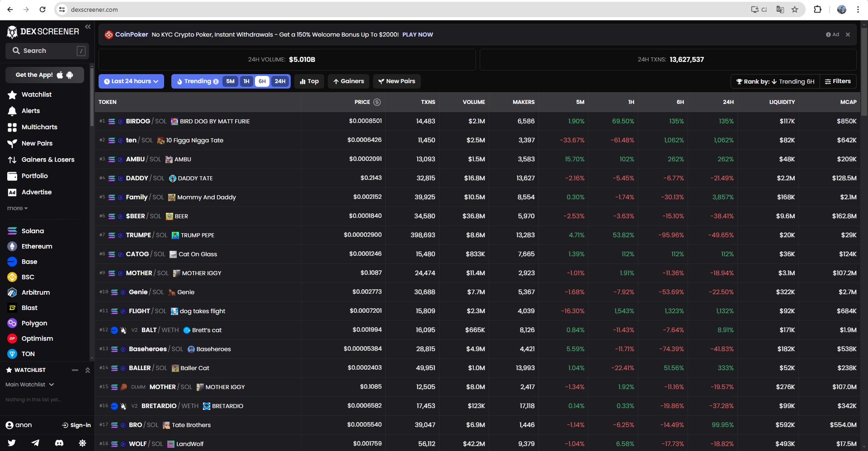Image resolution: width=868 pixels, height=451 pixels.
Task: Click the Sign-in link
Action: click(76, 425)
